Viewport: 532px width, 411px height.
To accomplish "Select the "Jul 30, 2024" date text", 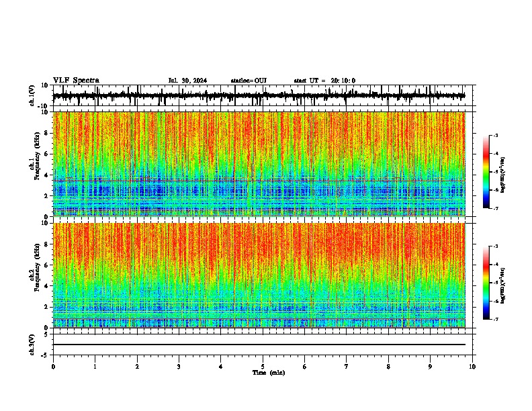I will 187,81.
